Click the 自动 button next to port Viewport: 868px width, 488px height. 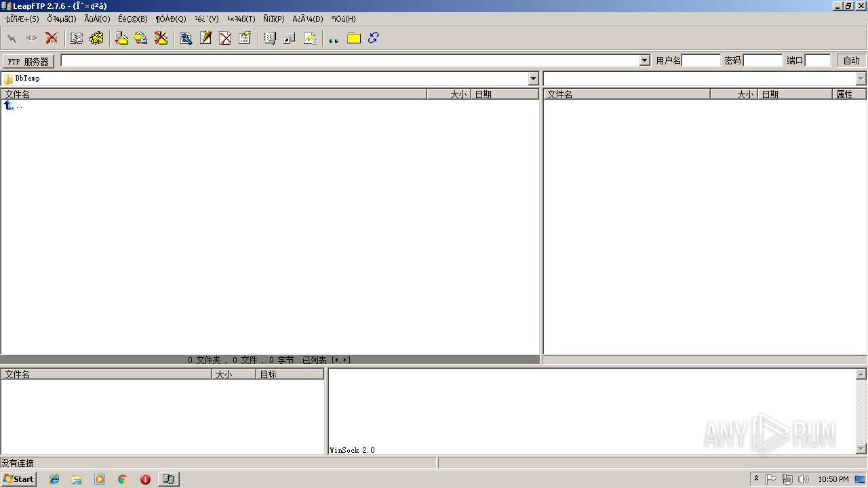point(851,60)
